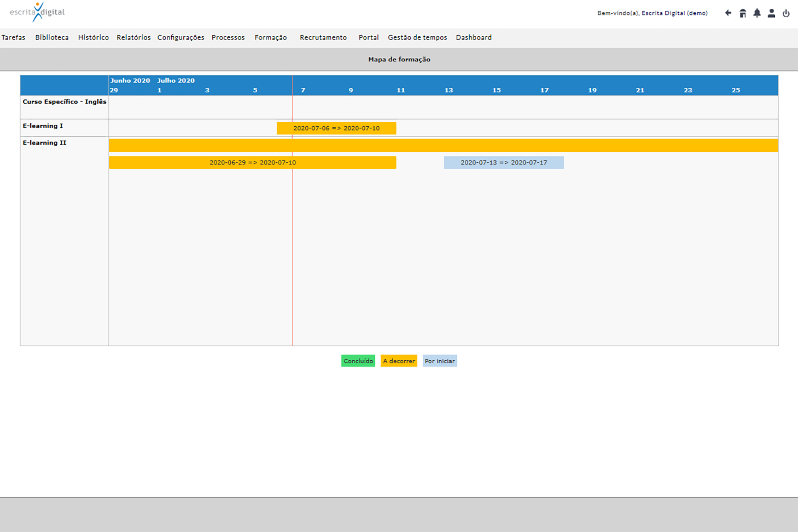Image resolution: width=798 pixels, height=532 pixels.
Task: Select the blue bar 2020-07-13 => 2020-07-17
Action: (504, 163)
